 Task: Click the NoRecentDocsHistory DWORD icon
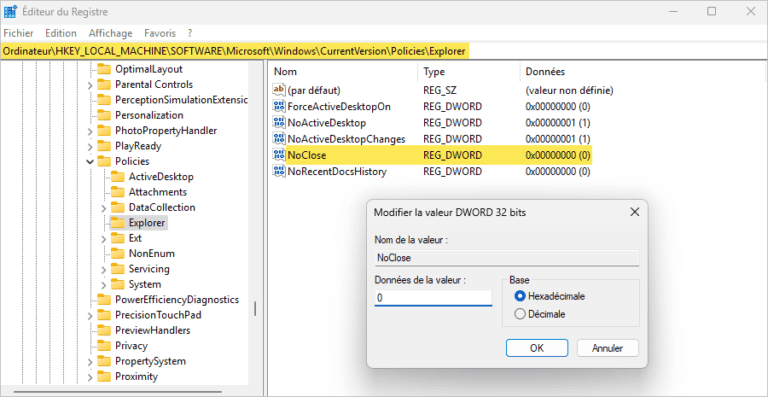279,172
